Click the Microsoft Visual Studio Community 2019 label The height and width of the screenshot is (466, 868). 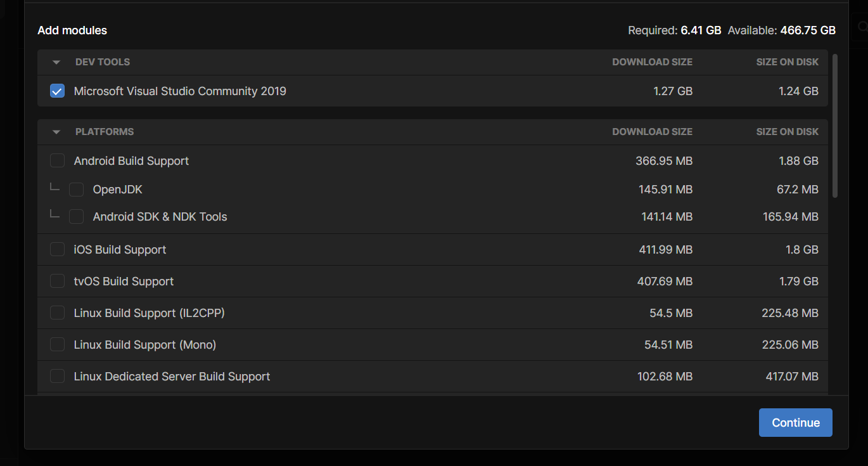(180, 91)
